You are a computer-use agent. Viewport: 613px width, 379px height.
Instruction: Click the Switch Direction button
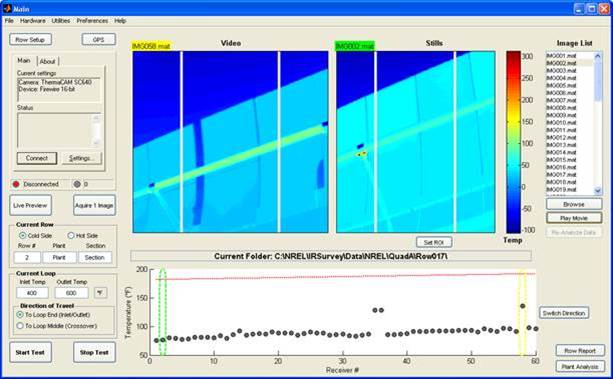click(564, 313)
